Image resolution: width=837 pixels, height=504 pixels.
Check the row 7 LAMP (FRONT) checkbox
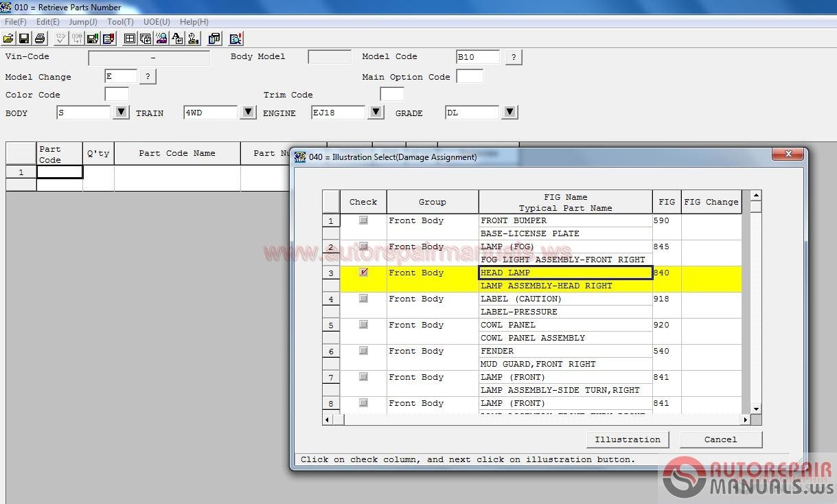[x=363, y=377]
